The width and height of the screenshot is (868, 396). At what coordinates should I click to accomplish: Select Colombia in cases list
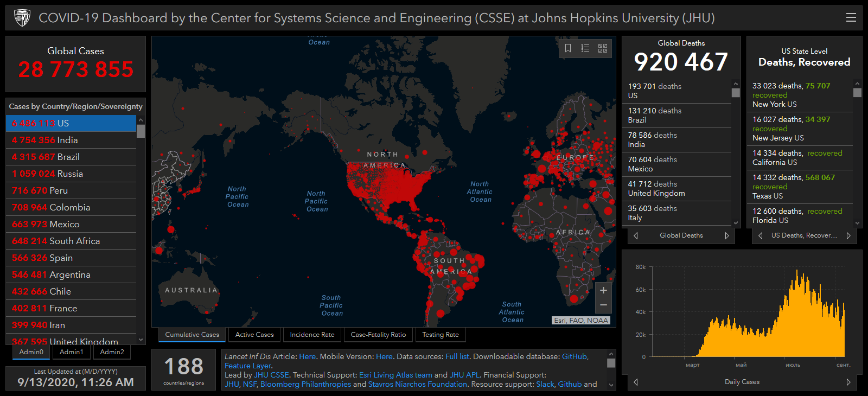coord(71,207)
